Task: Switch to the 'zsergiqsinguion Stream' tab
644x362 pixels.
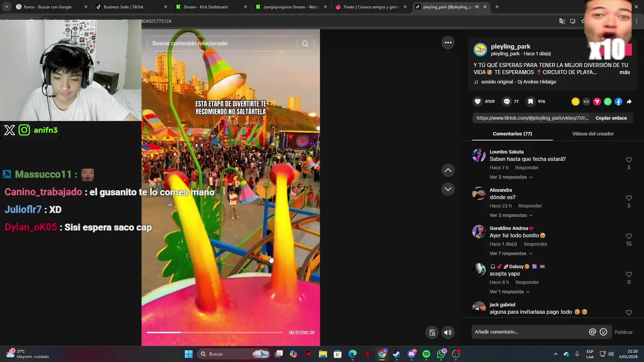Action: pyautogui.click(x=291, y=7)
